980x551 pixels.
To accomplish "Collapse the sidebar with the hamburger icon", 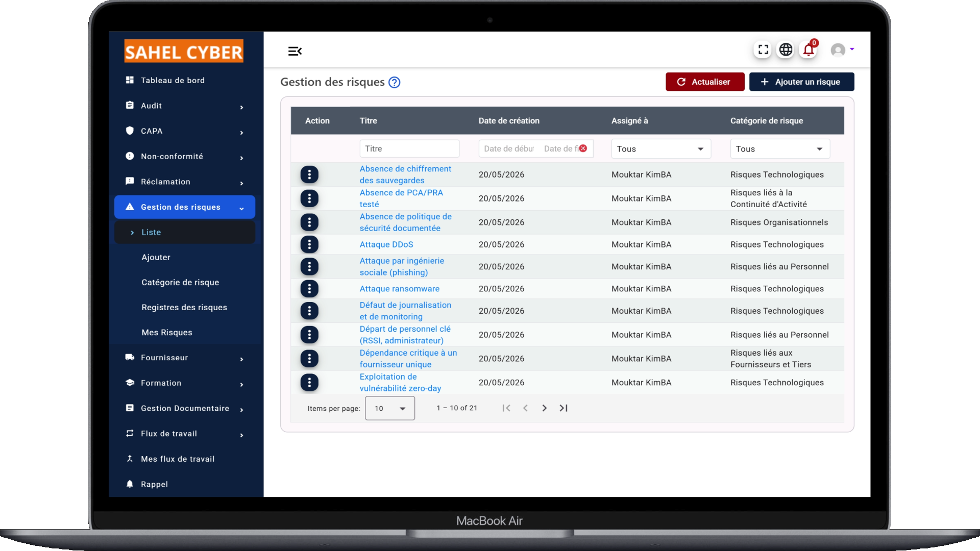I will 295,51.
